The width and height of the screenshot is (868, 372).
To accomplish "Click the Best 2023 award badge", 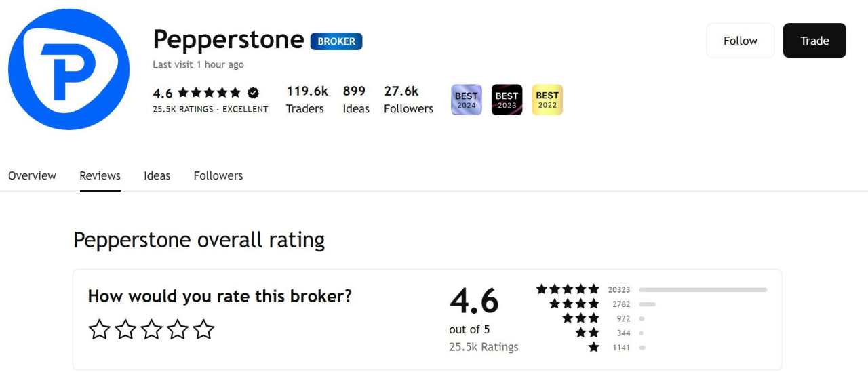I will pyautogui.click(x=507, y=100).
